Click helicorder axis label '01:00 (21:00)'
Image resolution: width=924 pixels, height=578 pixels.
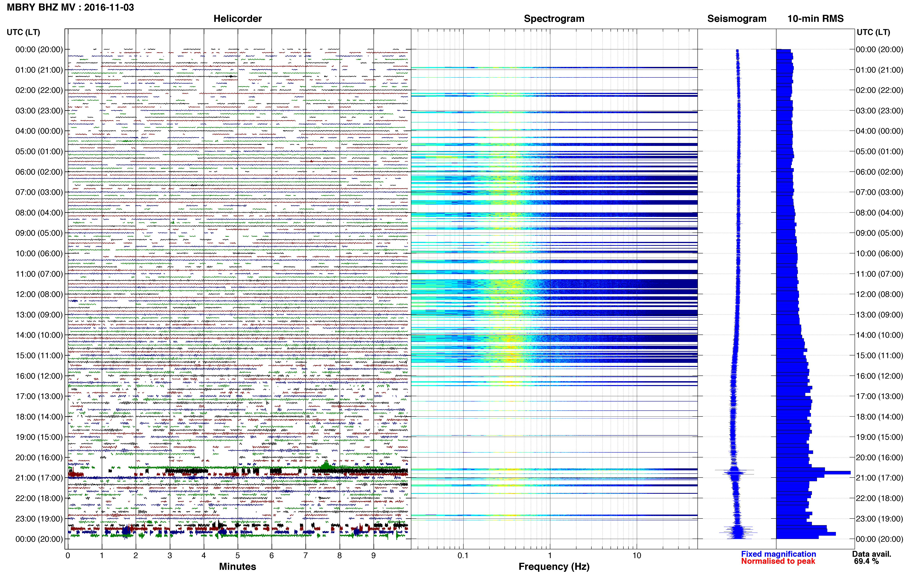[39, 70]
